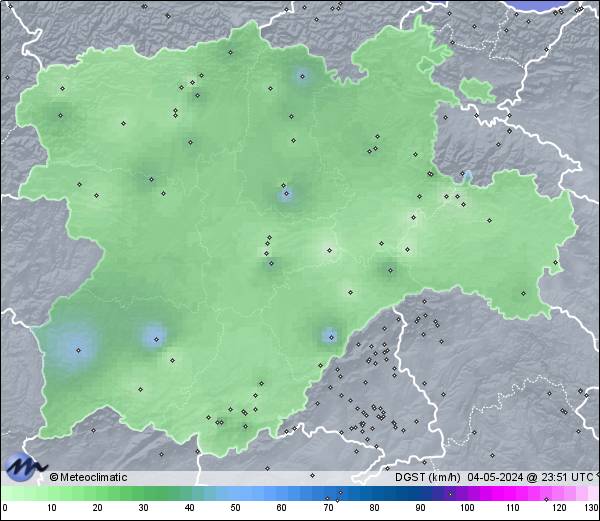Click the scale label 60
This screenshot has width=600, height=521.
pos(282,508)
